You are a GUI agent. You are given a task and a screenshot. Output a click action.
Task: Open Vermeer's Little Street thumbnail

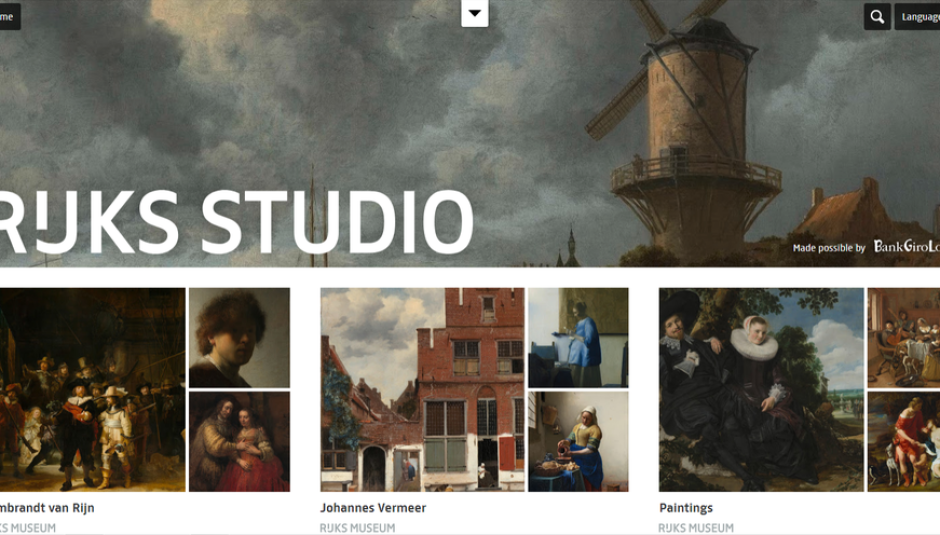[x=422, y=390]
